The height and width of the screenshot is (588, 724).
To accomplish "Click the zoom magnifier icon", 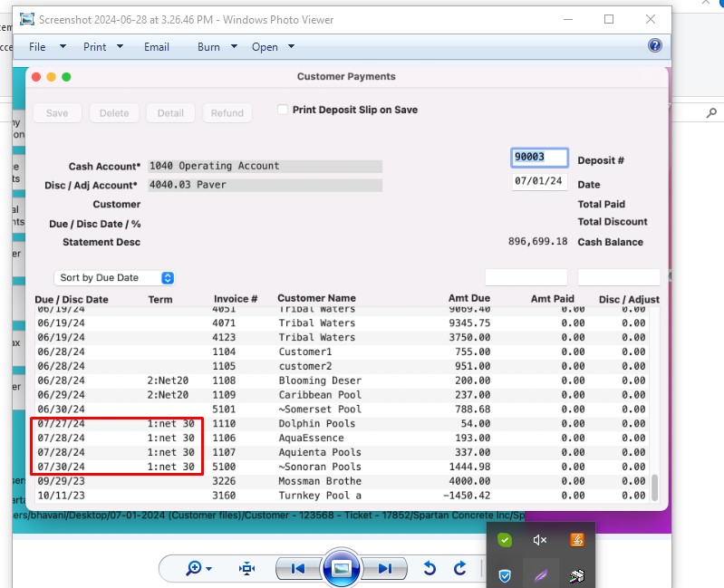I will click(x=195, y=568).
